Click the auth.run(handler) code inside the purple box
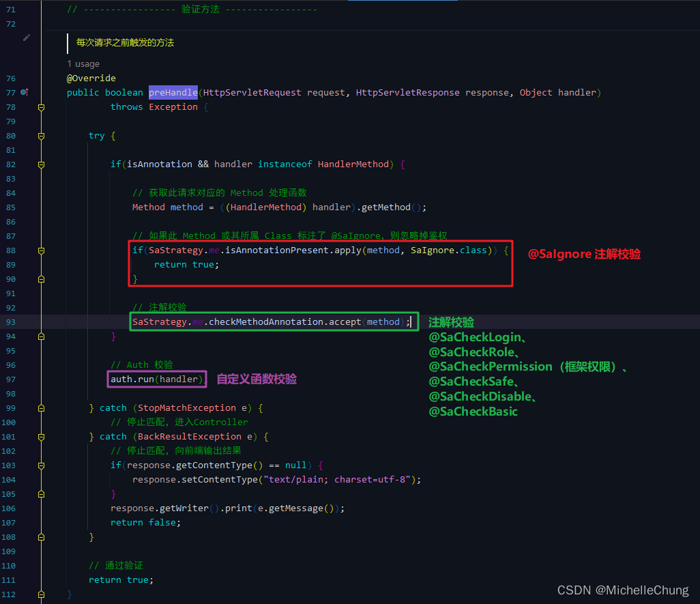The height and width of the screenshot is (604, 700). pyautogui.click(x=156, y=379)
